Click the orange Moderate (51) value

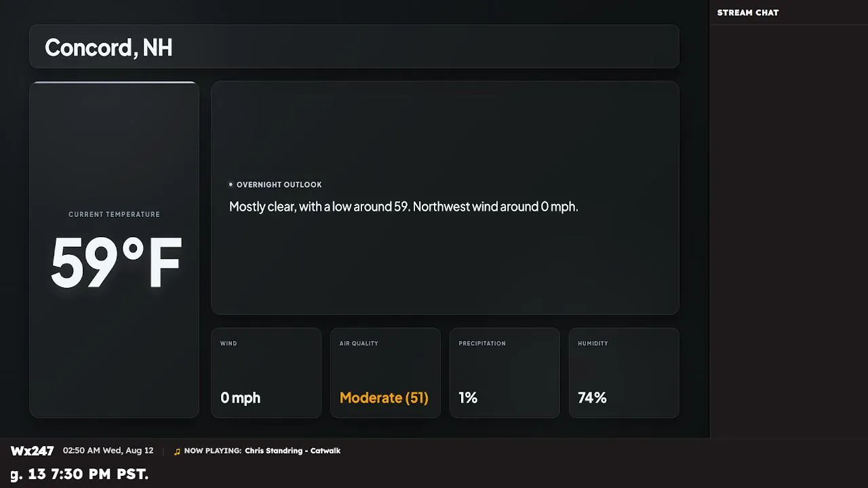(384, 398)
